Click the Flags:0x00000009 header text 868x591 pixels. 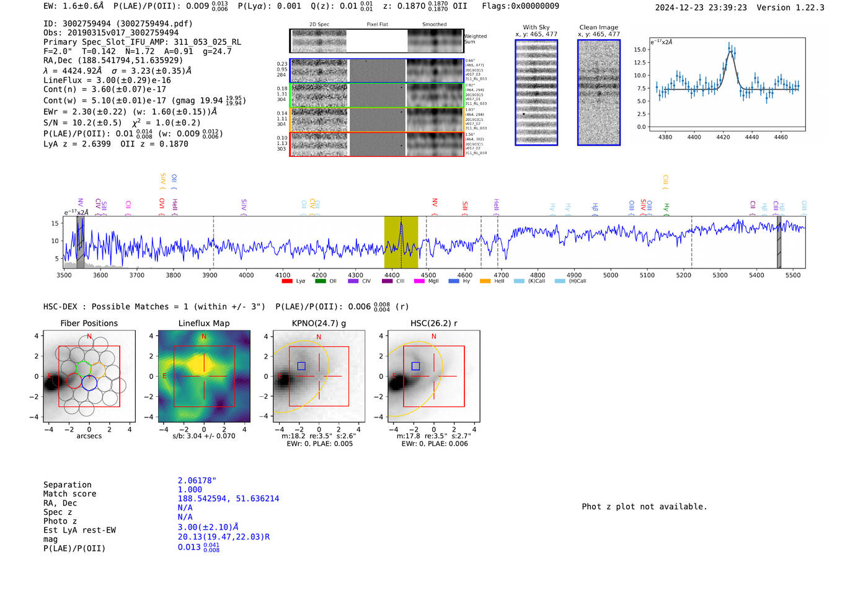pyautogui.click(x=521, y=6)
